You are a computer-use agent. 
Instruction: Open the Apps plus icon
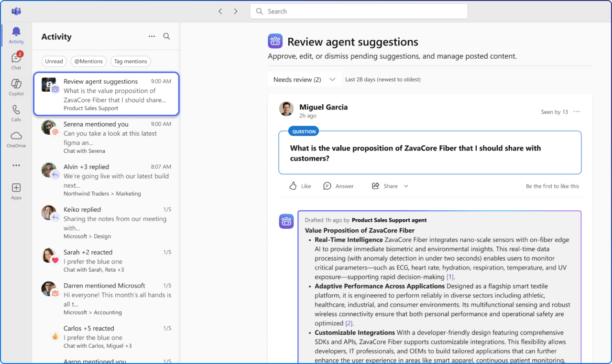(16, 191)
